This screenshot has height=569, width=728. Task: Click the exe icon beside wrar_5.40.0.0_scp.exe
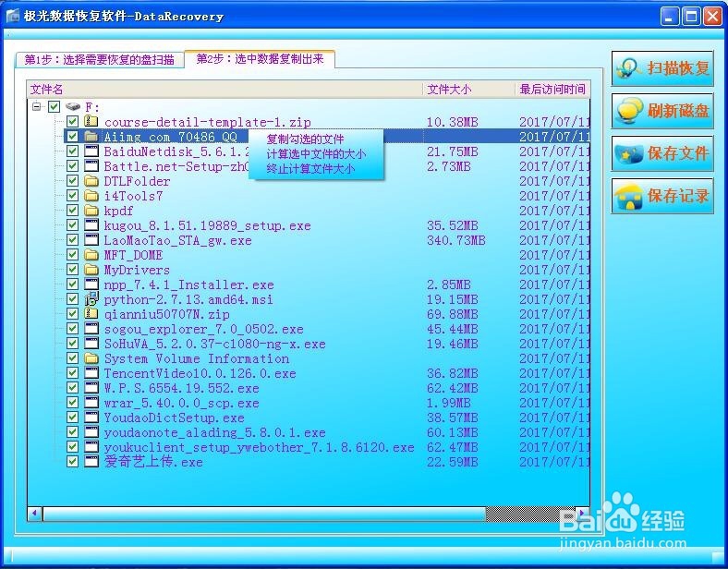click(x=91, y=403)
